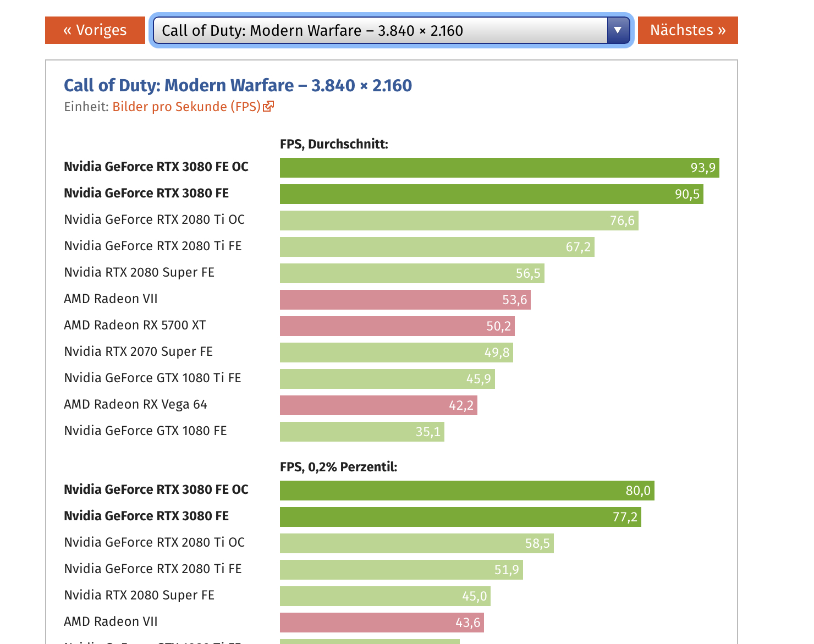The image size is (814, 644).
Task: Click RTX 2080 Ti OC bar 76,6
Action: pos(459,221)
